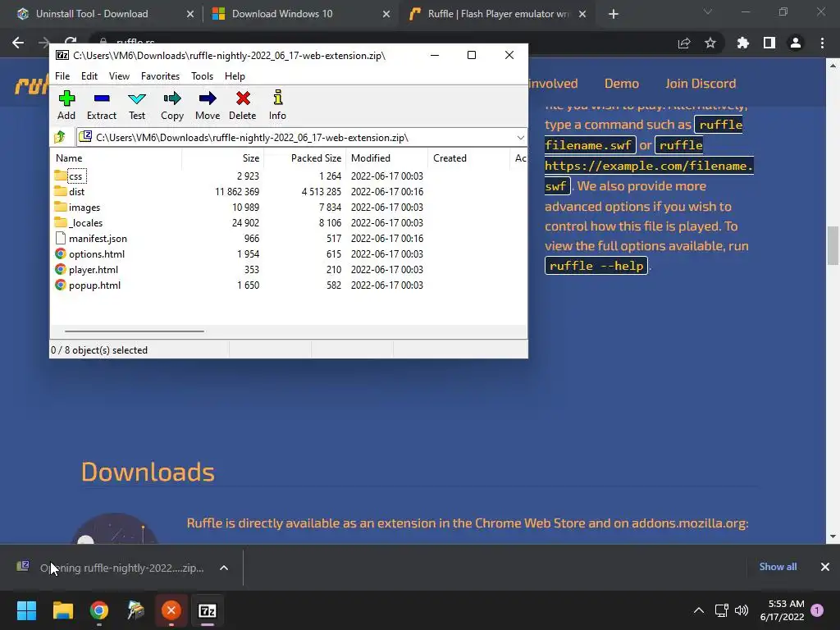
Task: Click the red Delete icon
Action: 243,105
